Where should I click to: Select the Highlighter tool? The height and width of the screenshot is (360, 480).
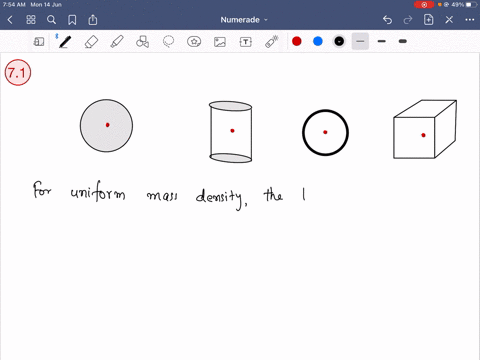(117, 42)
